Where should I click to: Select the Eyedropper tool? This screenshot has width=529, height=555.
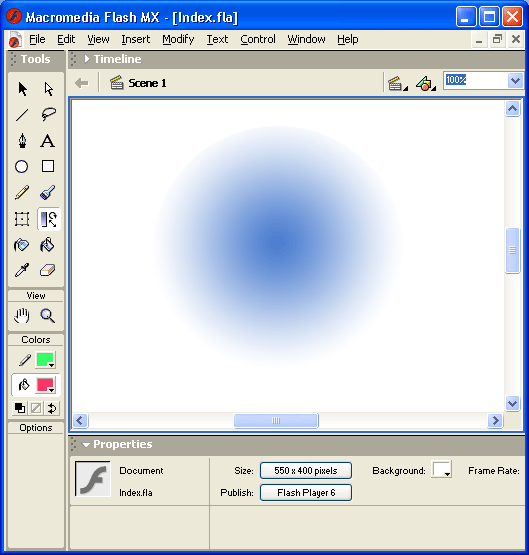[x=22, y=270]
